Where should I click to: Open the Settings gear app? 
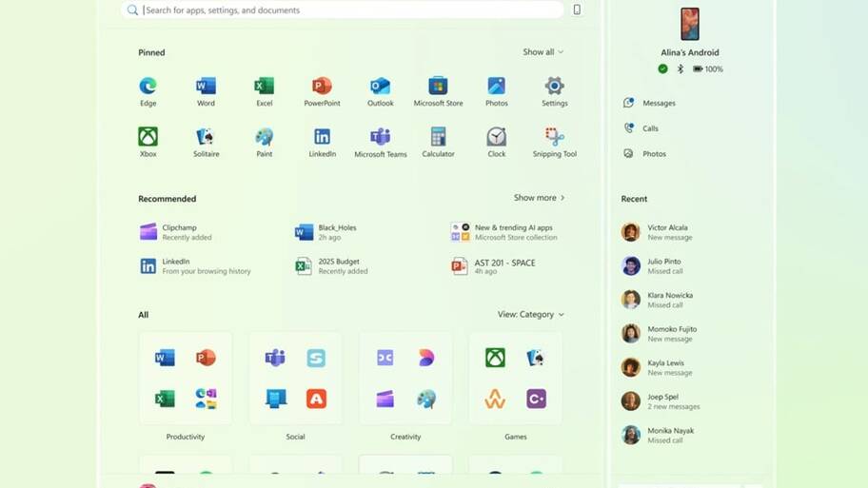point(554,91)
